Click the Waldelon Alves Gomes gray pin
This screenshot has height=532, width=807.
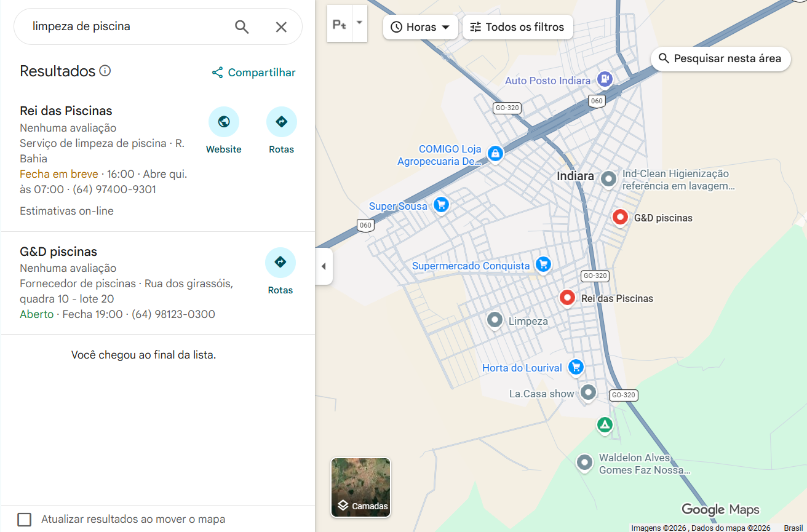point(584,462)
